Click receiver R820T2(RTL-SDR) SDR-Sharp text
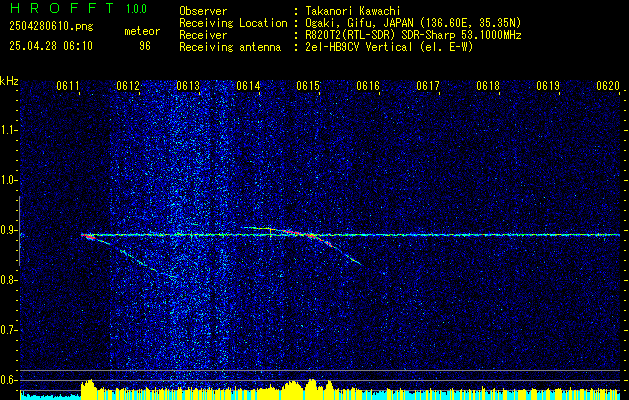The height and width of the screenshot is (400, 629). [413, 35]
